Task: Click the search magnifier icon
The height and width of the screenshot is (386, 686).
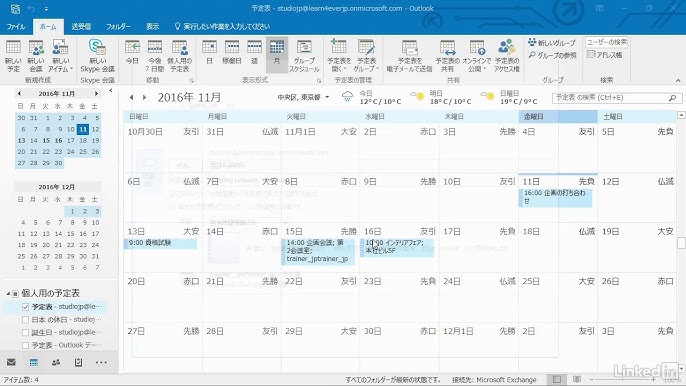Action: point(673,98)
